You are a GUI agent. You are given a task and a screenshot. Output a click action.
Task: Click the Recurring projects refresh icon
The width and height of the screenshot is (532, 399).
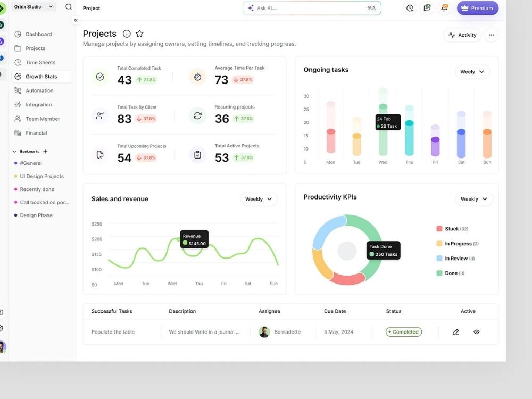197,115
